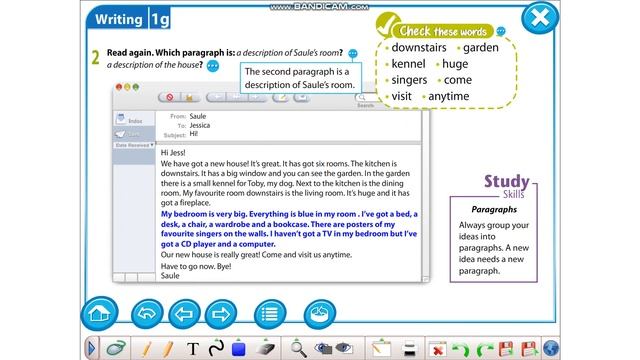Click the answer popup 'The second paragraph is...'
Image resolution: width=640 pixels, height=360 pixels.
300,78
